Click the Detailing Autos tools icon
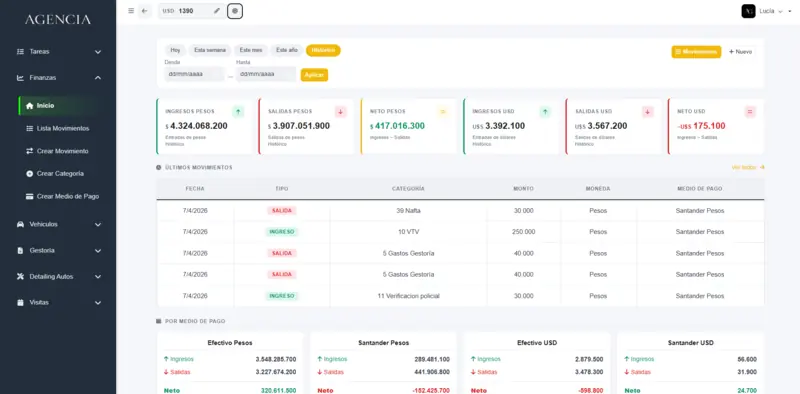Image resolution: width=800 pixels, height=394 pixels. pyautogui.click(x=20, y=277)
